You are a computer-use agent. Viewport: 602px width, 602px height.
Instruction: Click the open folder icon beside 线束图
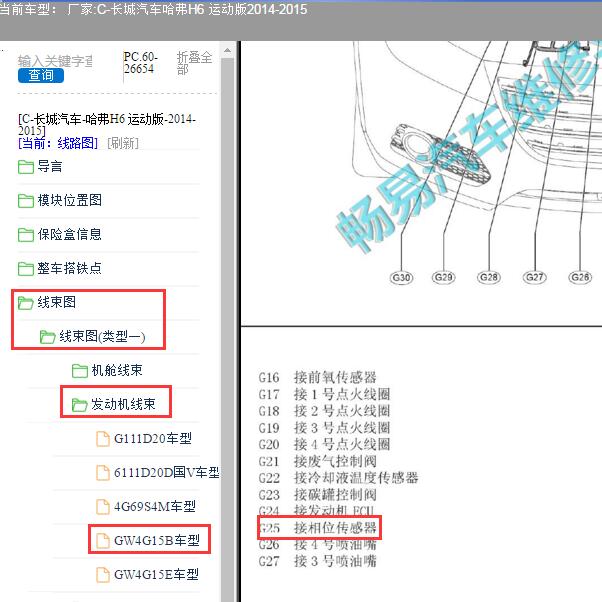[x=26, y=303]
